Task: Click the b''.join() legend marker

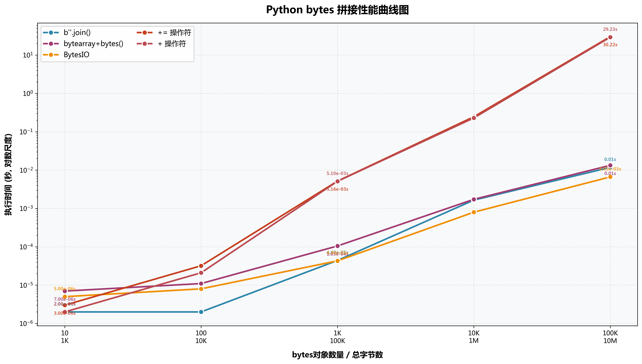Action: pyautogui.click(x=51, y=33)
